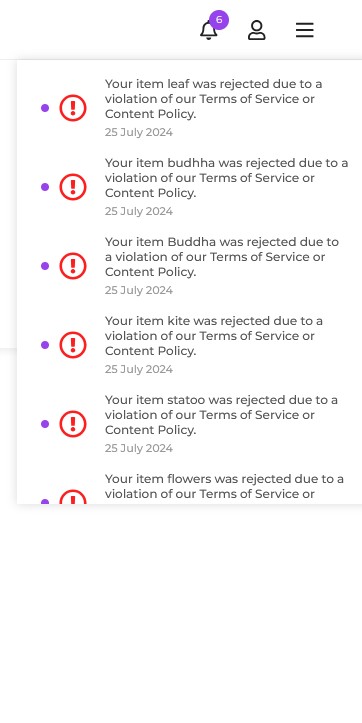The height and width of the screenshot is (723, 362).
Task: Click red alert icon for kite item
Action: [x=73, y=345]
